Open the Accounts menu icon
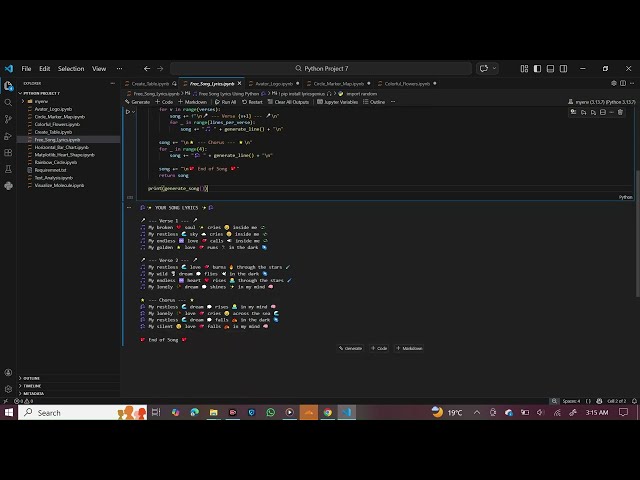This screenshot has width=640, height=480. pyautogui.click(x=8, y=372)
